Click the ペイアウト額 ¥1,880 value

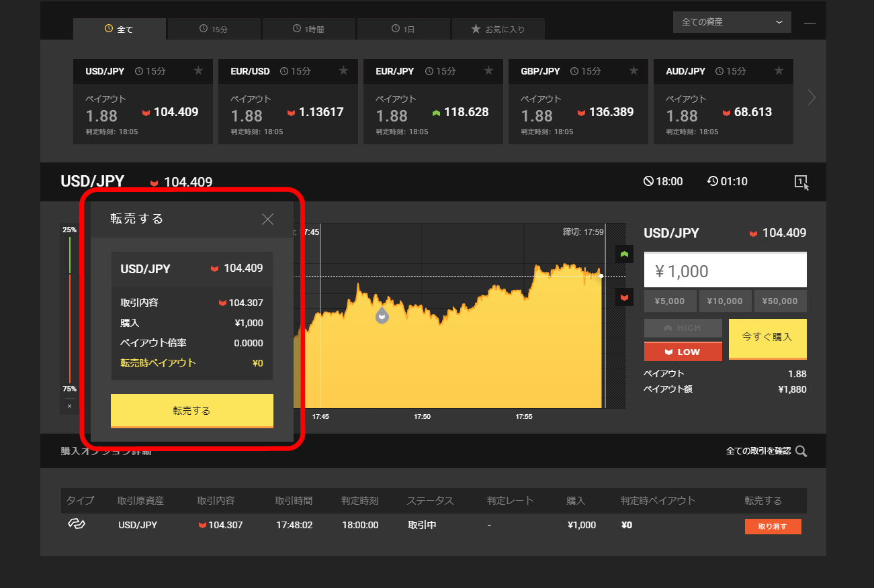[792, 389]
